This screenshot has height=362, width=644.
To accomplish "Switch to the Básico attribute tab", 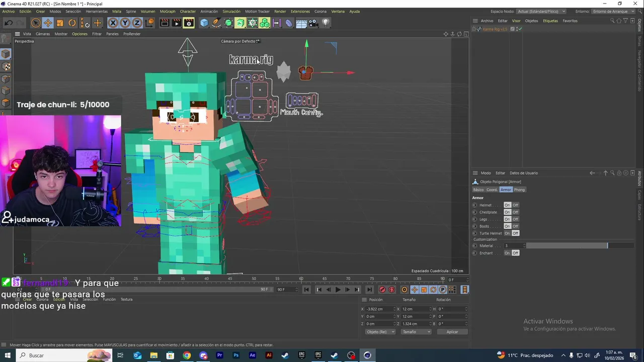I will click(478, 190).
